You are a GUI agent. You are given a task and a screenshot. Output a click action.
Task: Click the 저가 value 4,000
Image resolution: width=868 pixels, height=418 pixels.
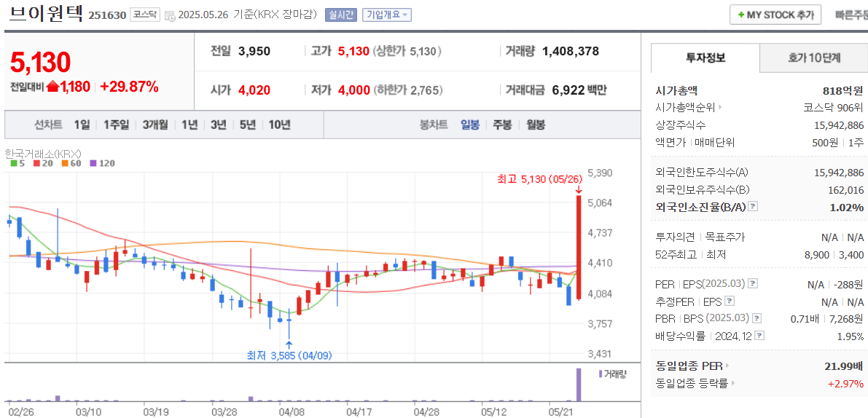(x=353, y=90)
